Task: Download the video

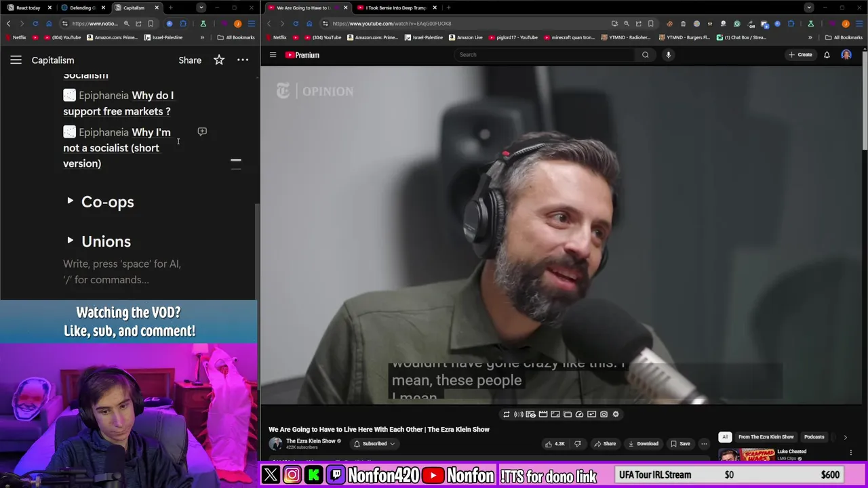Action: (643, 444)
